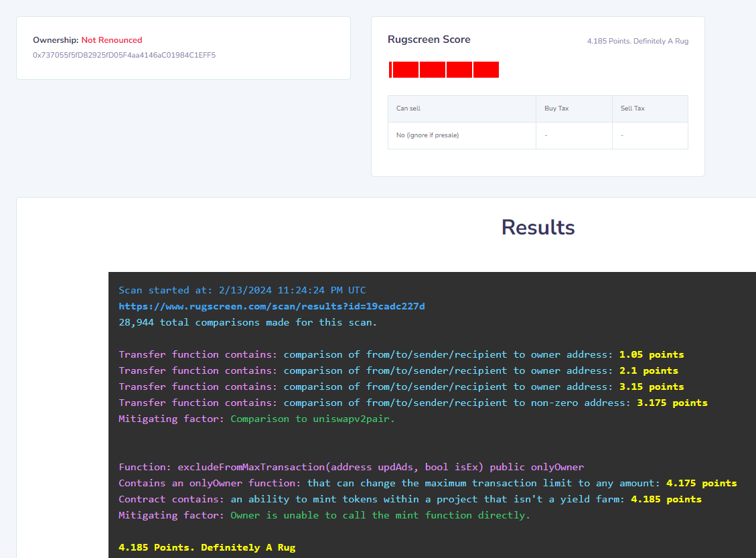Viewport: 756px width, 558px height.
Task: Click 'Owner is unable to call the mint function' line
Action: click(x=325, y=515)
